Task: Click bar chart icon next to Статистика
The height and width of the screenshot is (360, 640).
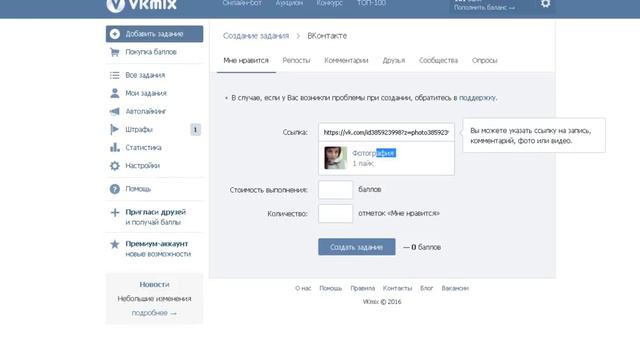Action: coord(115,147)
